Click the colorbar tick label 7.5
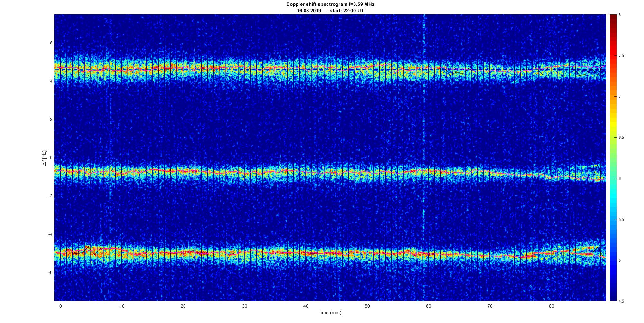The height and width of the screenshot is (323, 644). coord(621,56)
